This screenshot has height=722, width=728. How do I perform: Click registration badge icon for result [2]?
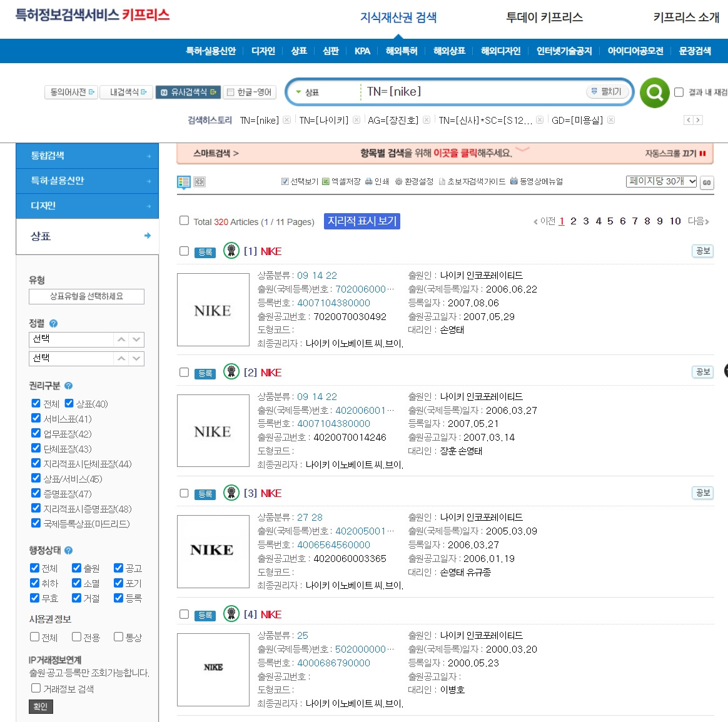coord(231,372)
